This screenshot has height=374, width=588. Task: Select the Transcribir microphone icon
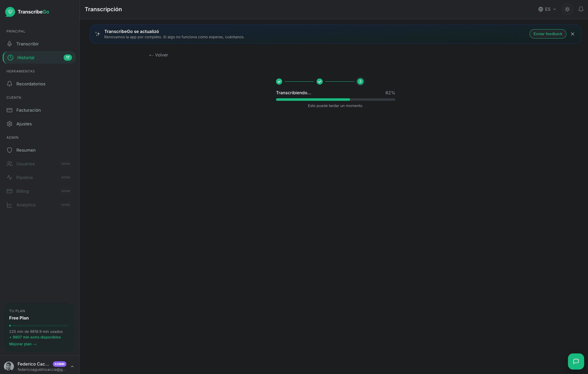coord(9,44)
